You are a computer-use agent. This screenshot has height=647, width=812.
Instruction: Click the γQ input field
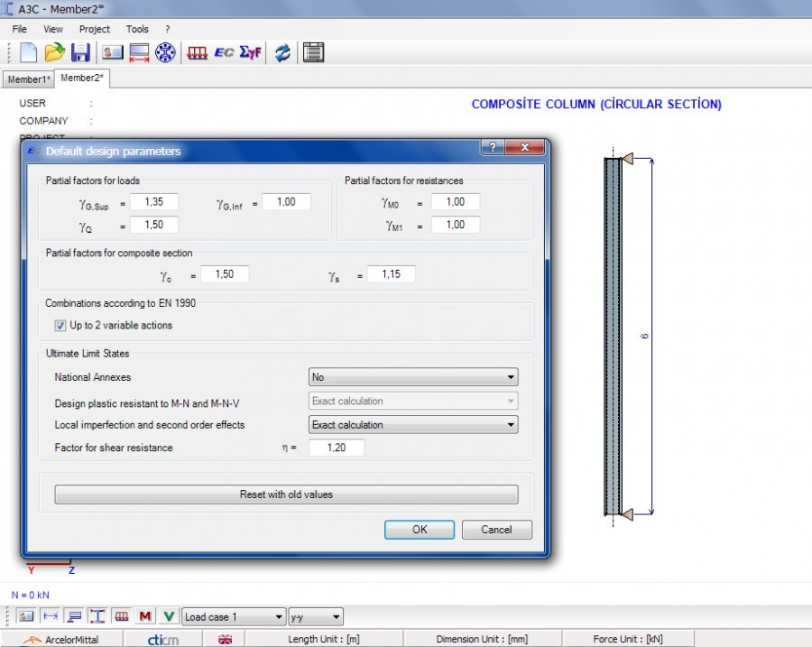tap(154, 225)
